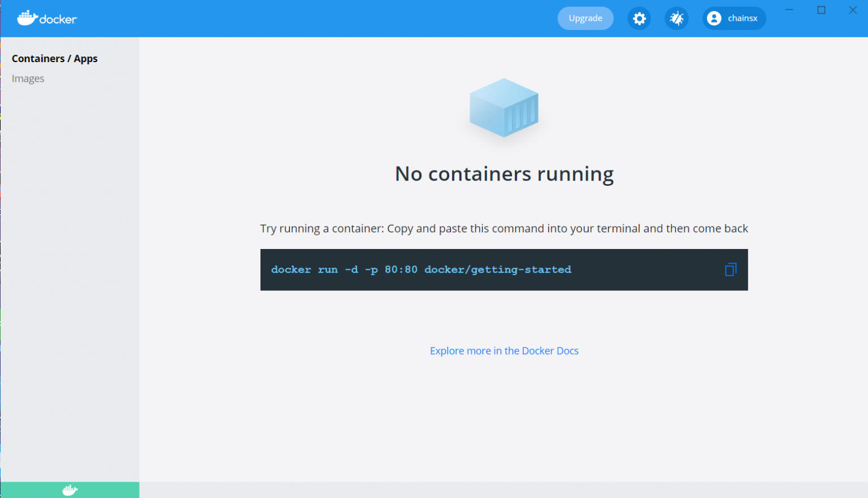
Task: Click the docker run command text block
Action: coord(421,269)
